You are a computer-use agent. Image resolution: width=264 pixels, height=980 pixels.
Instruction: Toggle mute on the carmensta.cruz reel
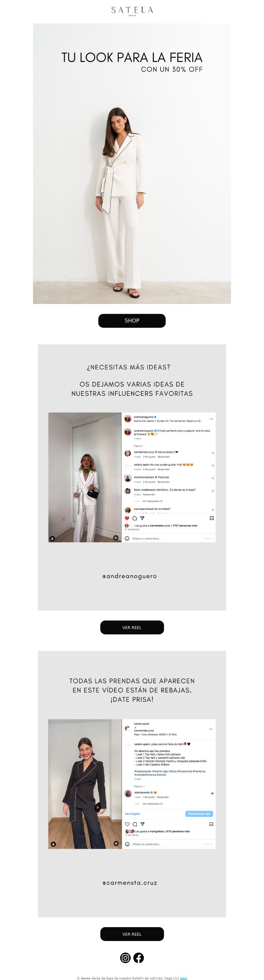[116, 844]
